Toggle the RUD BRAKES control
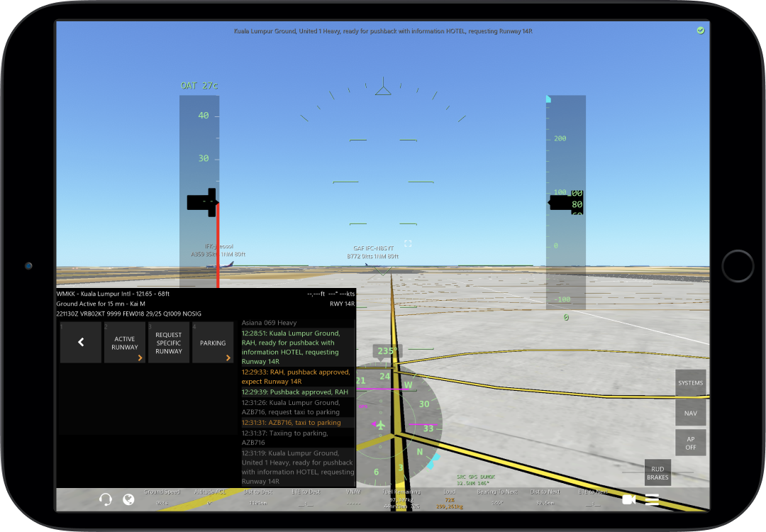 (x=657, y=473)
